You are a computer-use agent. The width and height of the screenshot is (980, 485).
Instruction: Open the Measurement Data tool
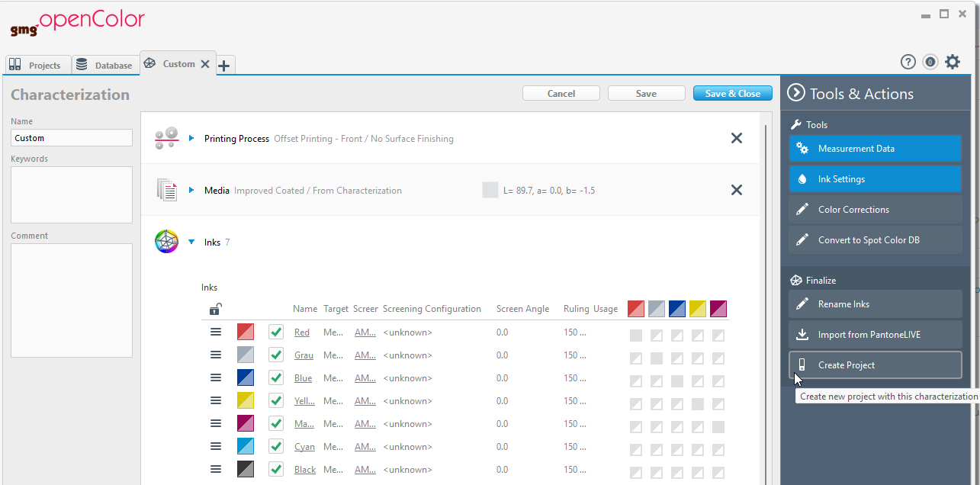875,149
